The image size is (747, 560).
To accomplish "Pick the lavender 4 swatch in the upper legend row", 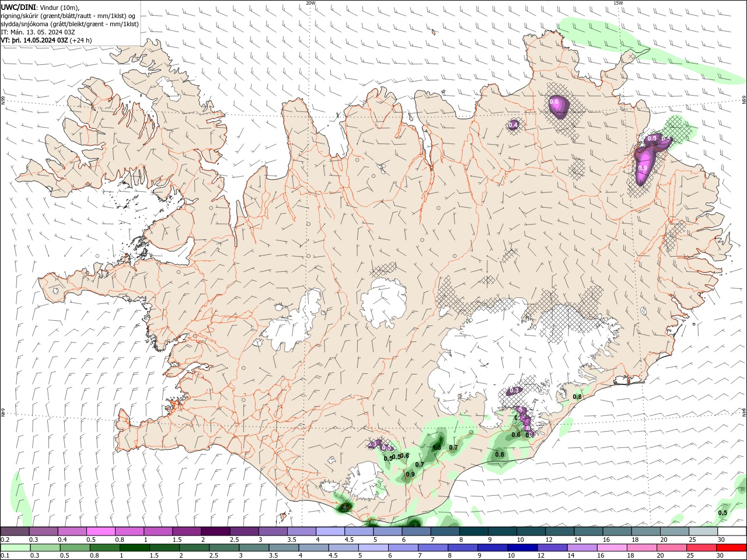I will pos(330,531).
